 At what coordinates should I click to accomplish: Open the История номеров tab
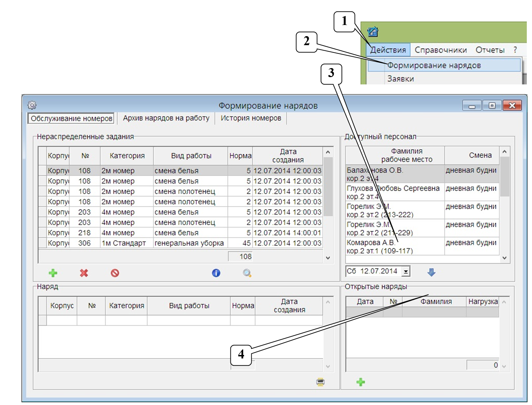(251, 118)
